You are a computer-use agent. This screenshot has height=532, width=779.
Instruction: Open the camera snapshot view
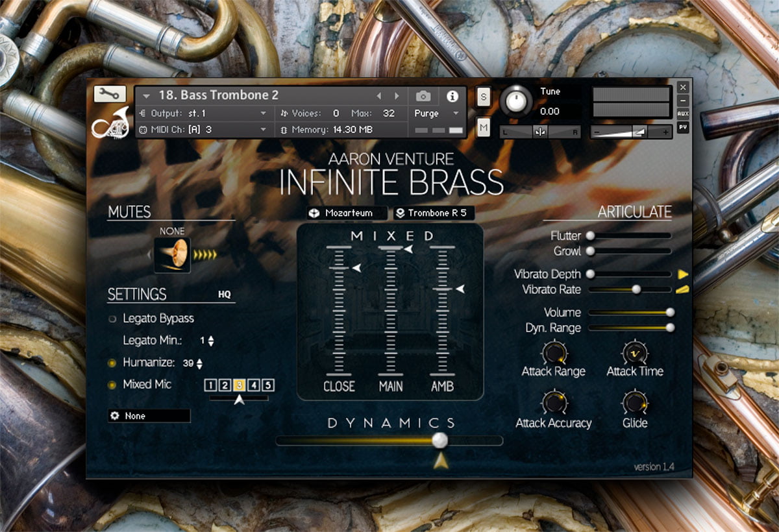tap(423, 96)
